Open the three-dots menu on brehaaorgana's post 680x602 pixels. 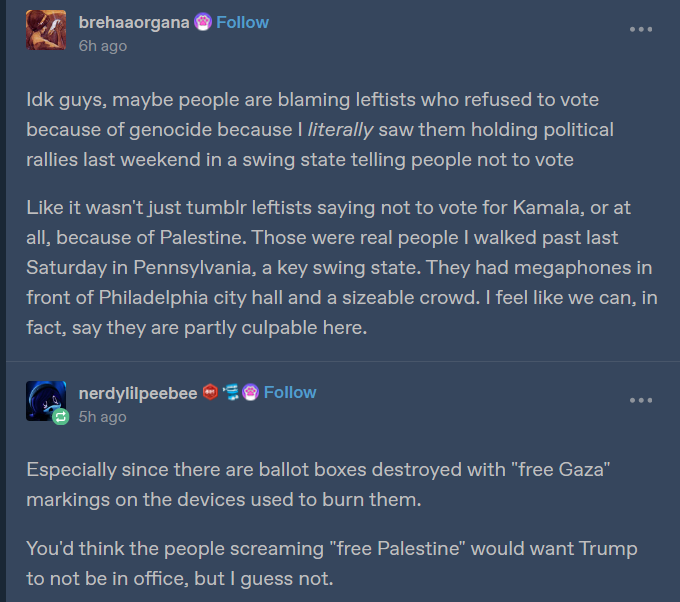point(641,30)
